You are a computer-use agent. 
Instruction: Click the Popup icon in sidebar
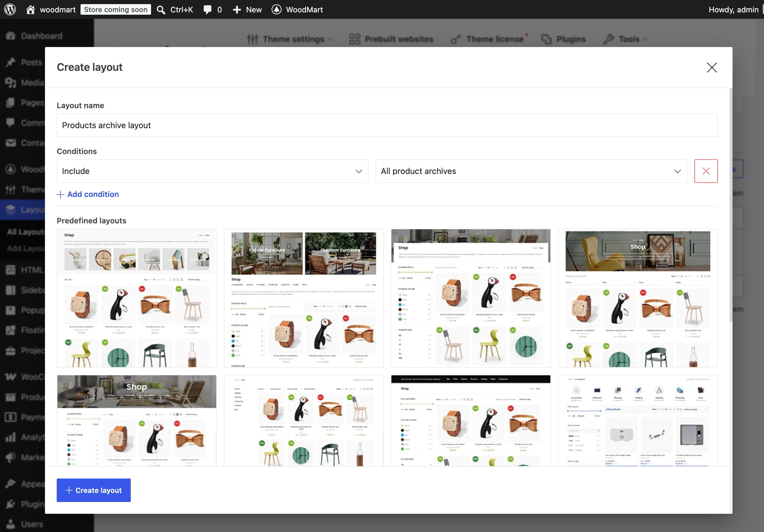pyautogui.click(x=11, y=310)
